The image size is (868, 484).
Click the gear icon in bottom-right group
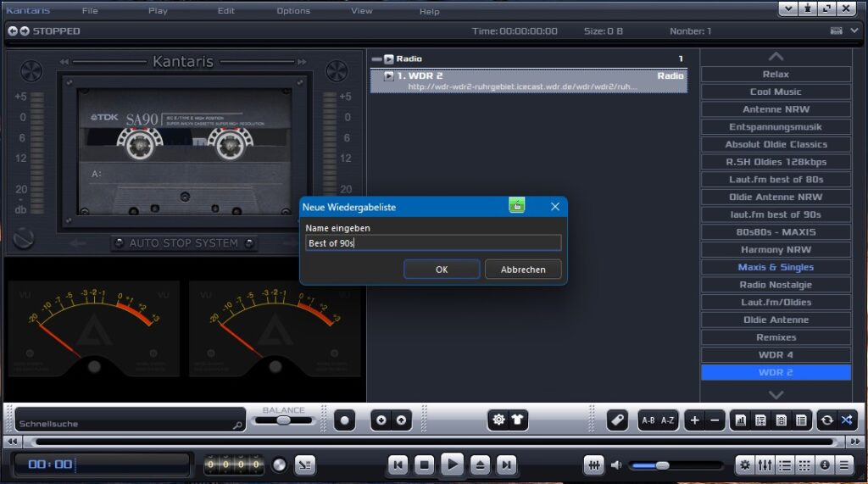(745, 465)
